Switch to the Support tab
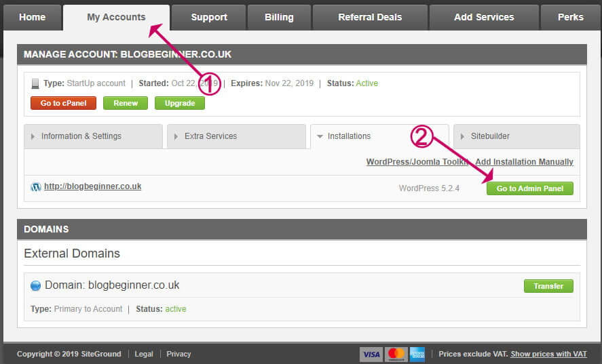602x364 pixels. (209, 17)
